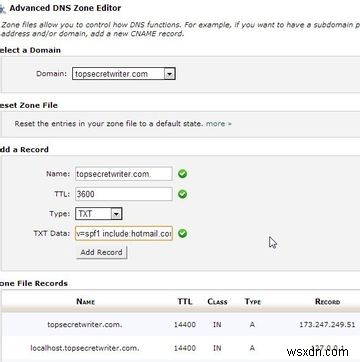Click the Add a Record section heading
The image size is (360, 362).
[x=24, y=150]
